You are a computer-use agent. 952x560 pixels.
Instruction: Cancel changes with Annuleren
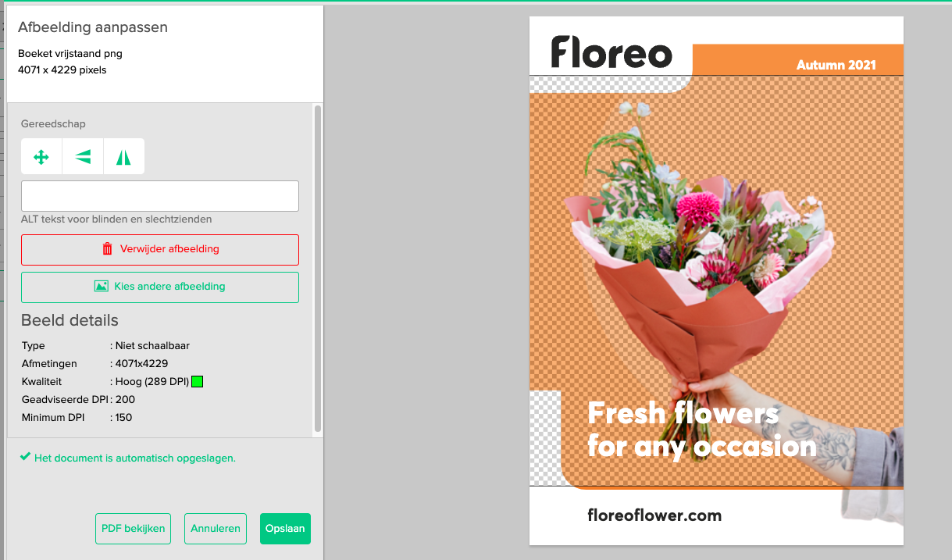click(x=216, y=529)
